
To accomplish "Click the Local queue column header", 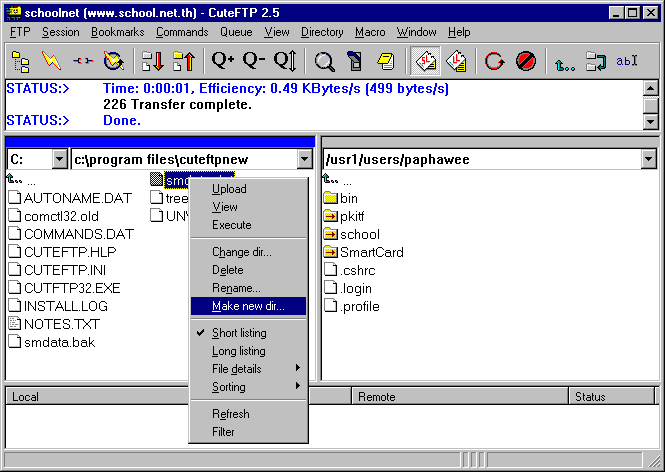I will 98,397.
